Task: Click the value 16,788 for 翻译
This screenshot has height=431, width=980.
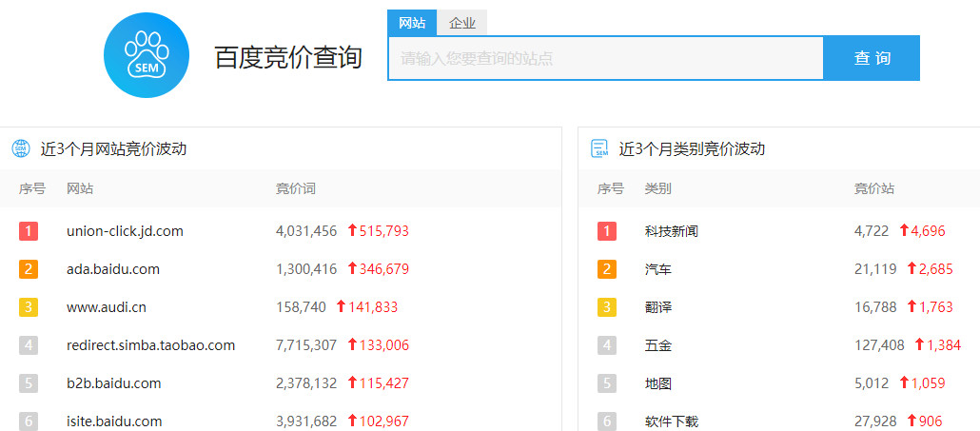Action: (875, 307)
